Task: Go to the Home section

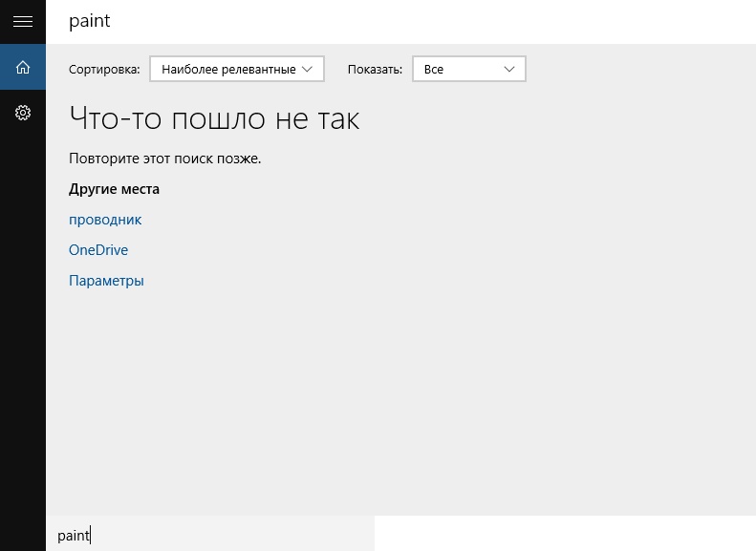Action: point(22,67)
